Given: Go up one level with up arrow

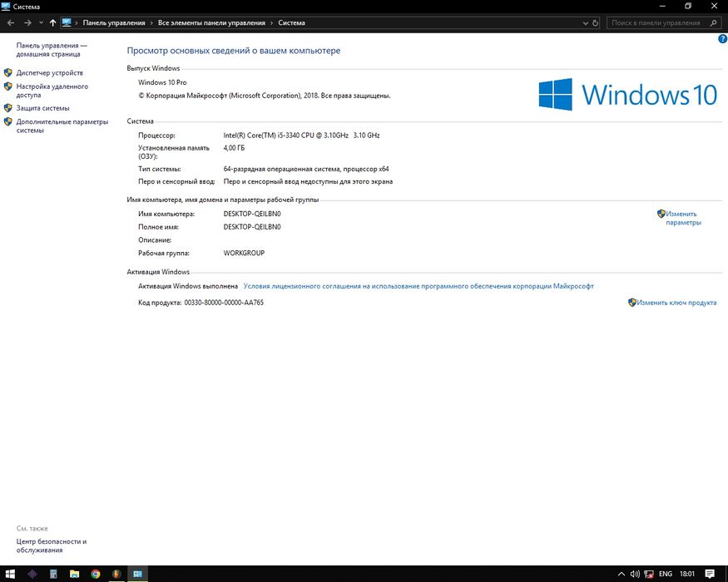Looking at the screenshot, I should [x=52, y=22].
